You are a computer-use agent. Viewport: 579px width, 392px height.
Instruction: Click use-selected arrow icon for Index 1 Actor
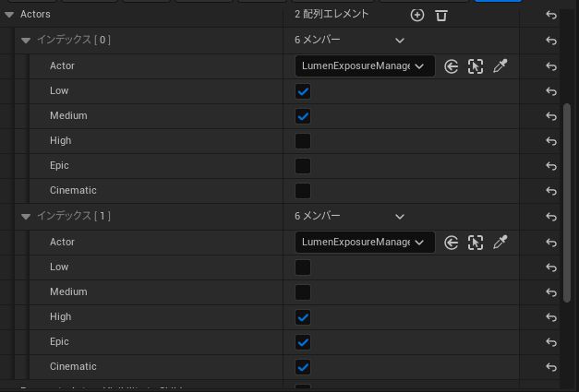pos(452,243)
